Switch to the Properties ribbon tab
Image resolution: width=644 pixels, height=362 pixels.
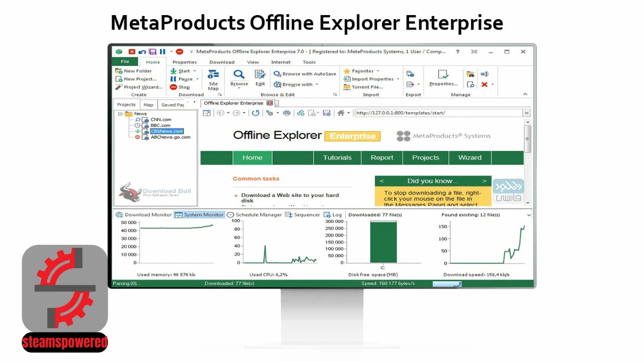[185, 62]
